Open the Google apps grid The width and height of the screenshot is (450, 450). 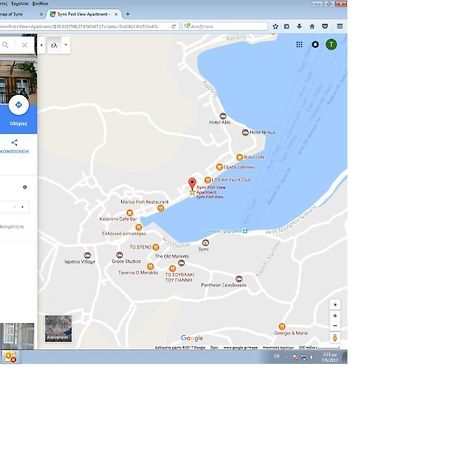(x=299, y=44)
